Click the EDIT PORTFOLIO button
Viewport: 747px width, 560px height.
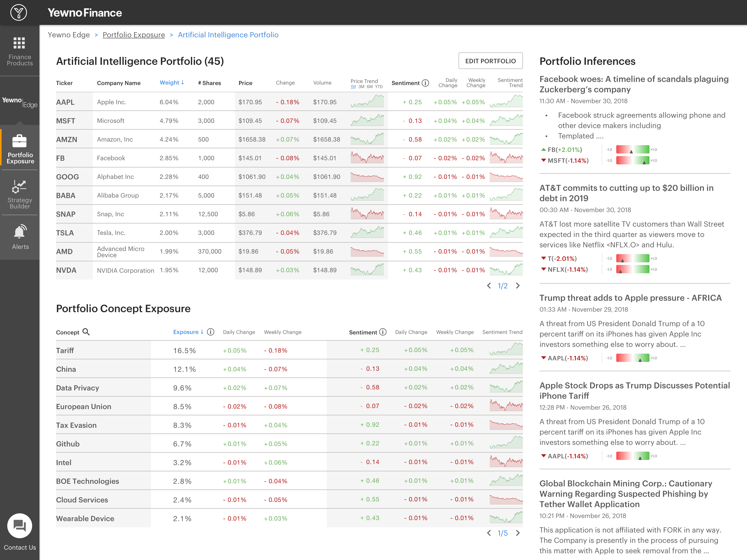coord(490,61)
